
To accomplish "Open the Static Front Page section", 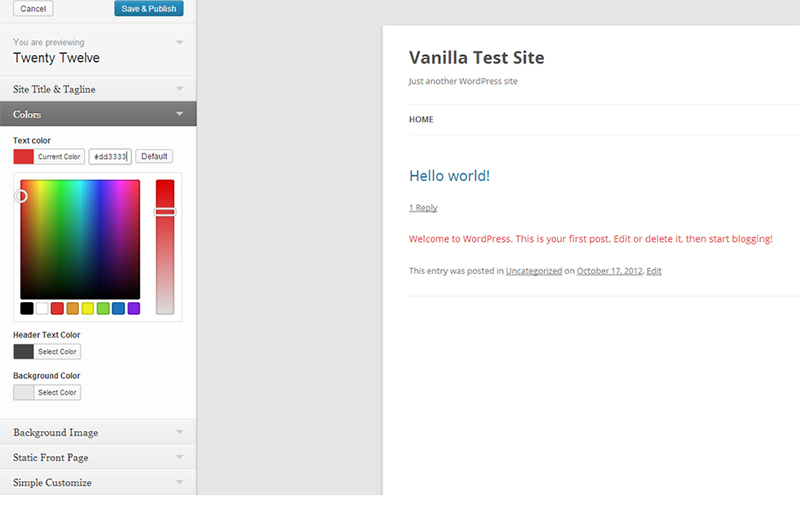I will [98, 457].
